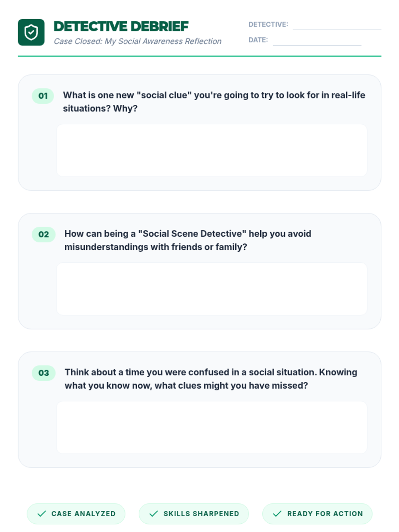Click the 01 question number badge
This screenshot has width=399, height=532.
[x=43, y=96]
